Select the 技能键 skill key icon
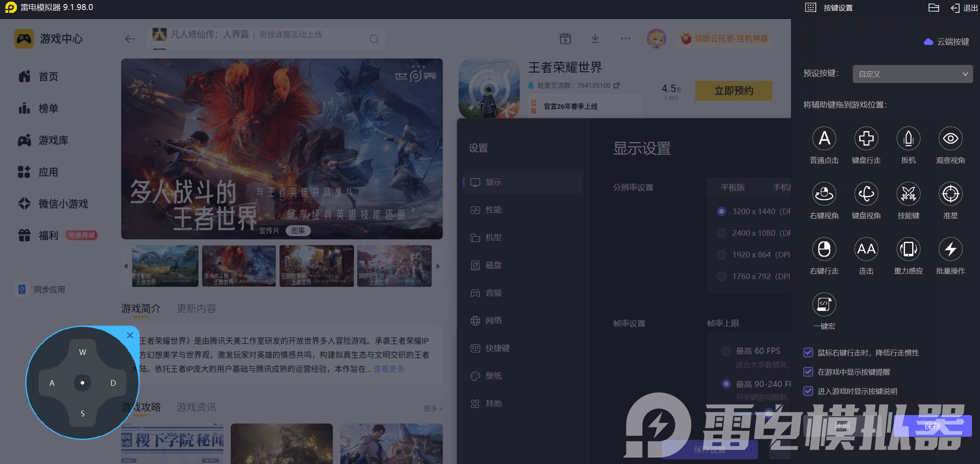The height and width of the screenshot is (464, 980). pyautogui.click(x=908, y=194)
